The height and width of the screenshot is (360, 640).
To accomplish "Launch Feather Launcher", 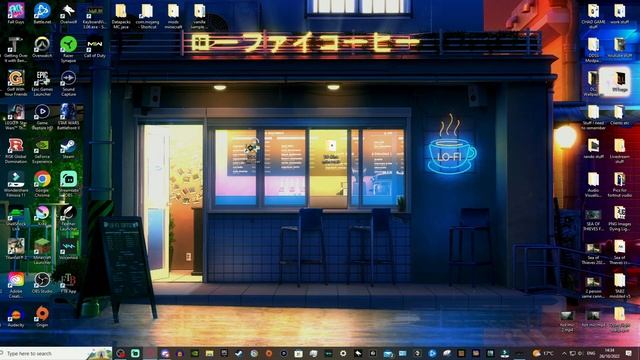I will click(x=68, y=218).
